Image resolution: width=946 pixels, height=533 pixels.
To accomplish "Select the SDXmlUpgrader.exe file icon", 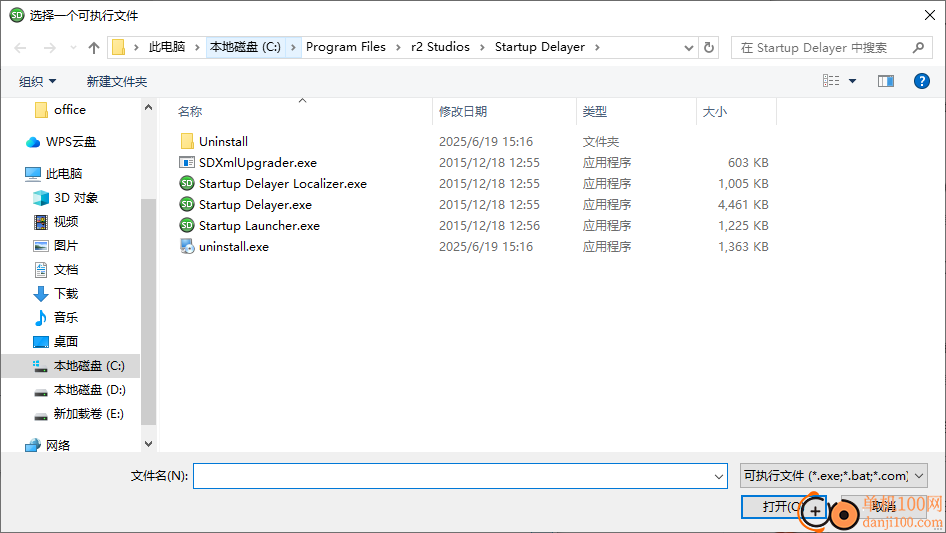I will [x=187, y=162].
